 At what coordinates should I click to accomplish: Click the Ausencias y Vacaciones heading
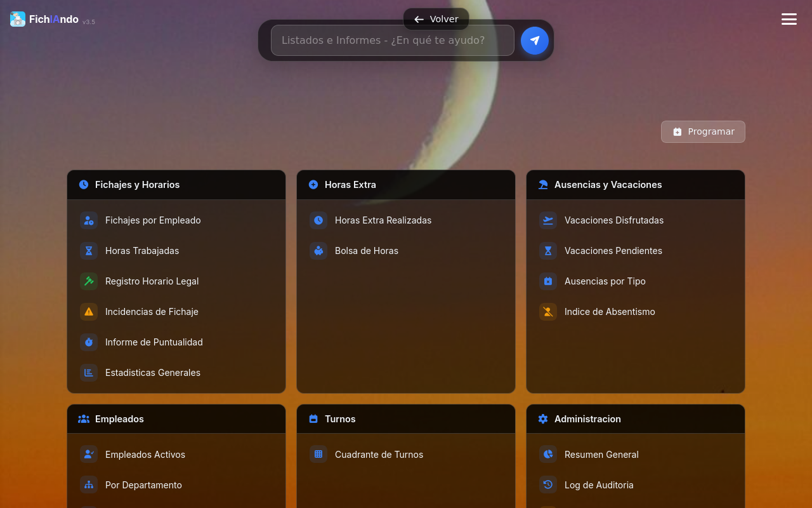coord(608,185)
